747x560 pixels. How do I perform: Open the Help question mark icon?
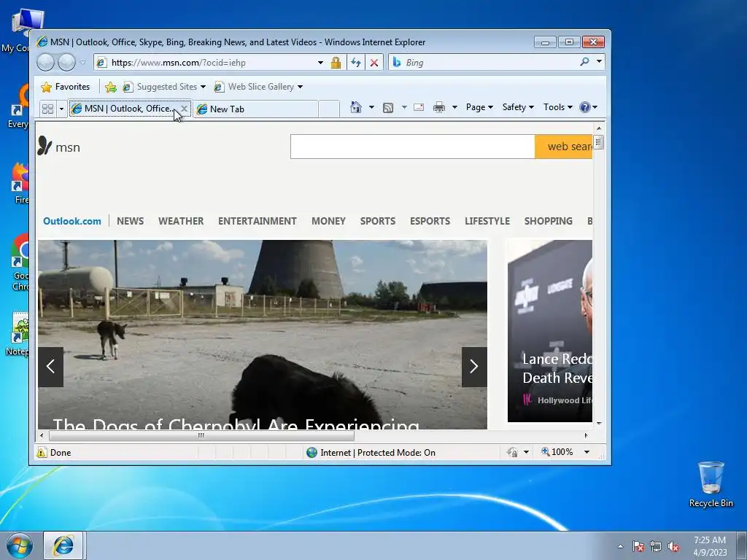pyautogui.click(x=585, y=107)
